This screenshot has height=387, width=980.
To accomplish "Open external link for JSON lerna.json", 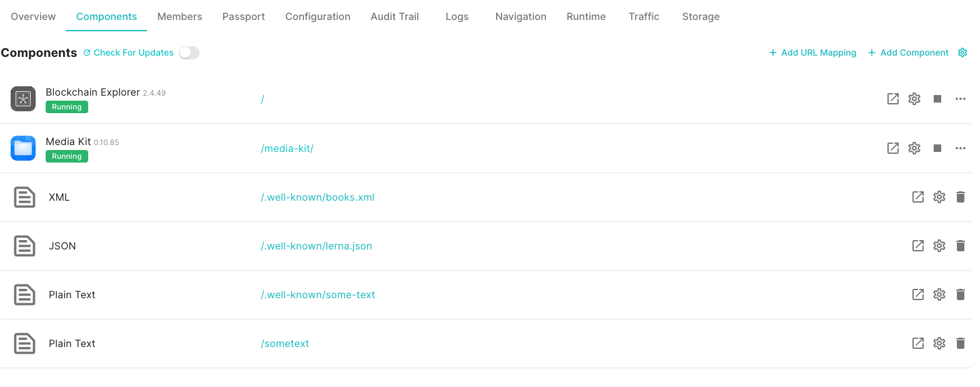I will [x=918, y=246].
